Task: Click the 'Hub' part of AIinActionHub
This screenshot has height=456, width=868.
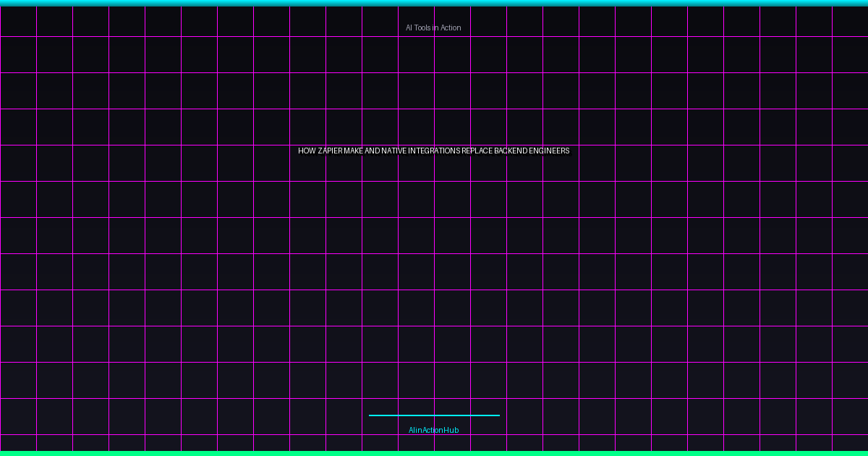Action: point(451,430)
